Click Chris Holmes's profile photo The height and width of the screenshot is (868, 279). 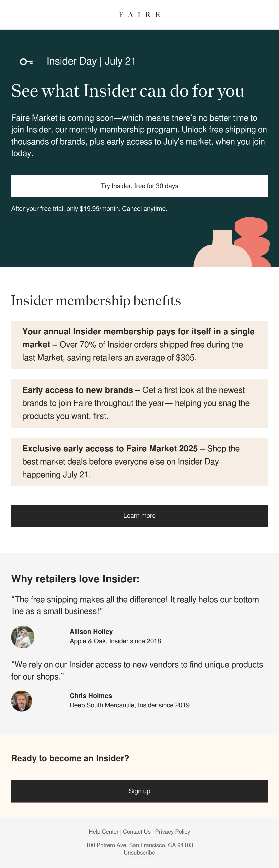(x=22, y=701)
